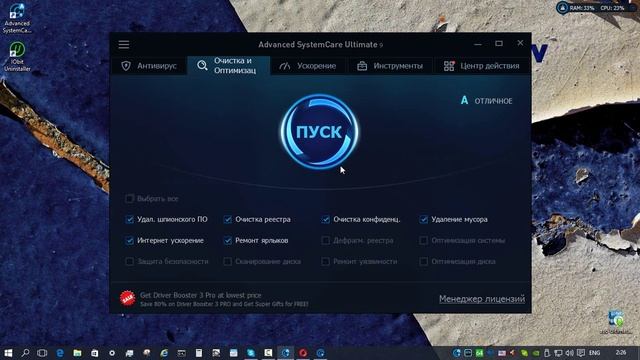The width and height of the screenshot is (640, 360).
Task: Open taskbar Search magnifier
Action: click(25, 353)
